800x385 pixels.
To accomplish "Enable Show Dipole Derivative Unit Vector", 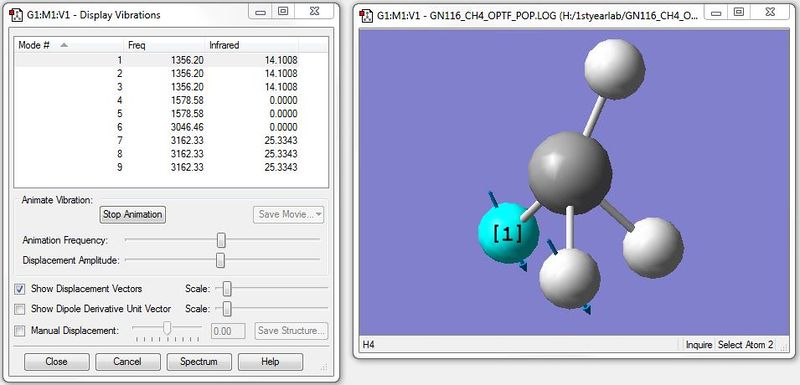I will point(20,309).
